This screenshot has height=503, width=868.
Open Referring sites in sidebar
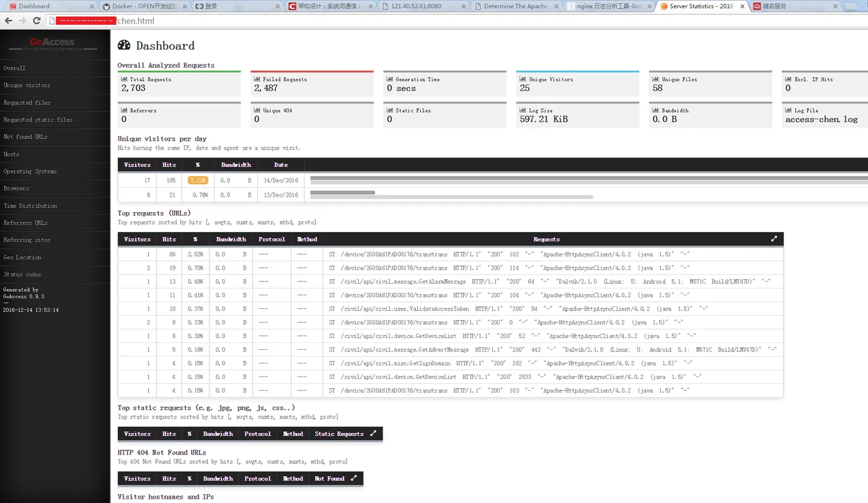(55, 240)
